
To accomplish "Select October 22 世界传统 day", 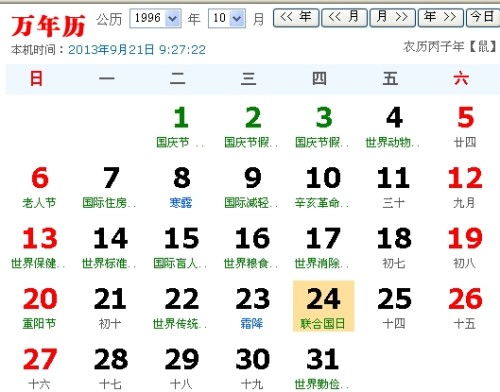I will pos(181,308).
